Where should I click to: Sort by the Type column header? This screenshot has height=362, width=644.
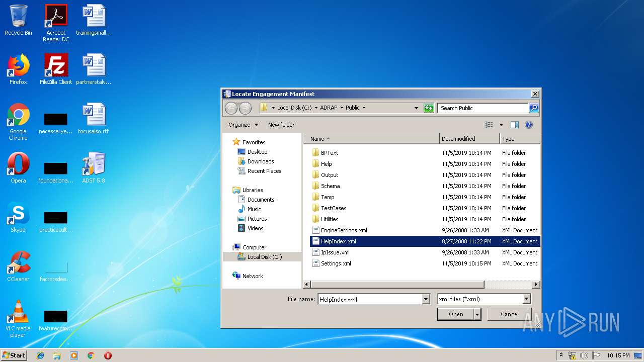(520, 139)
